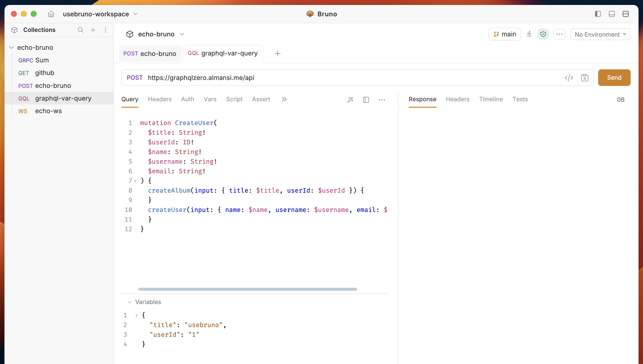Prettify query with magic wand icon

point(350,100)
